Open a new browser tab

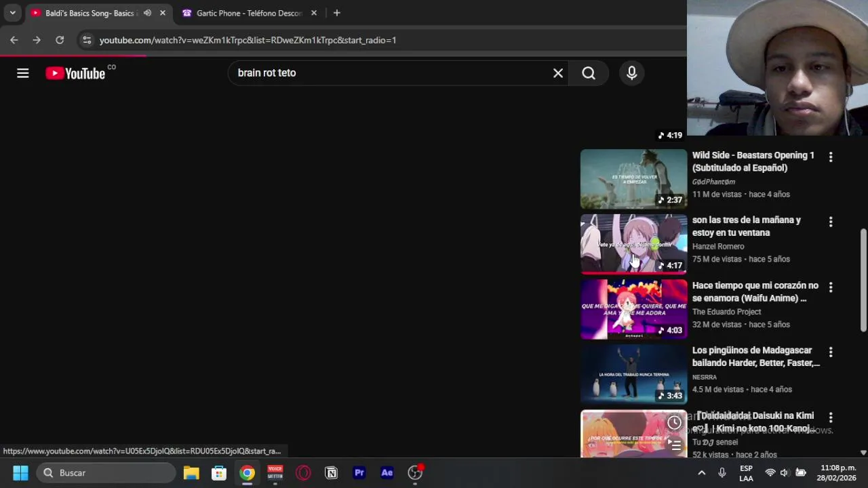(336, 13)
